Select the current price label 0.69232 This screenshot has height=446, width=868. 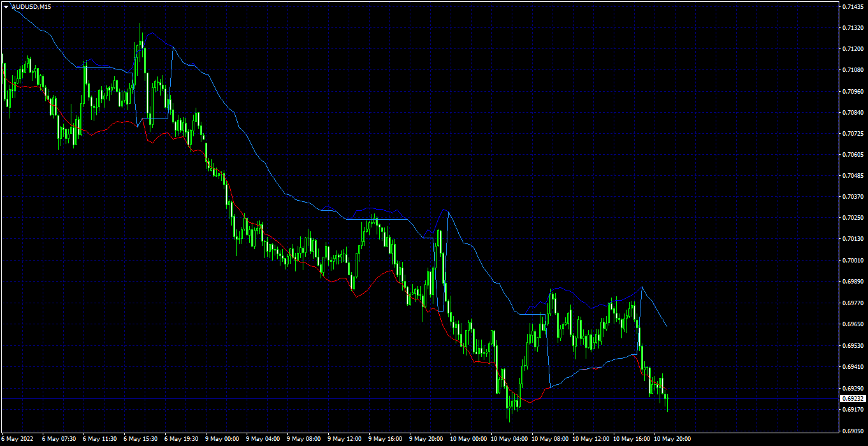point(853,398)
